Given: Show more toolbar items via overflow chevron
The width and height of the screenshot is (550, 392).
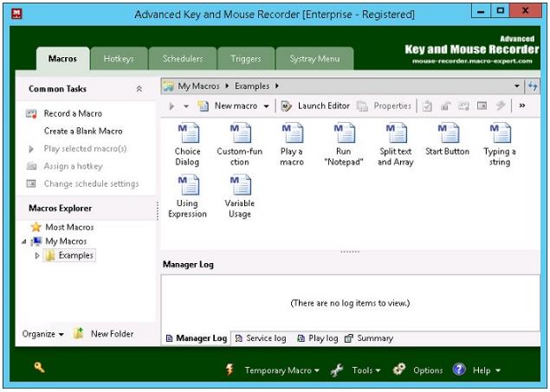Looking at the screenshot, I should tap(521, 106).
